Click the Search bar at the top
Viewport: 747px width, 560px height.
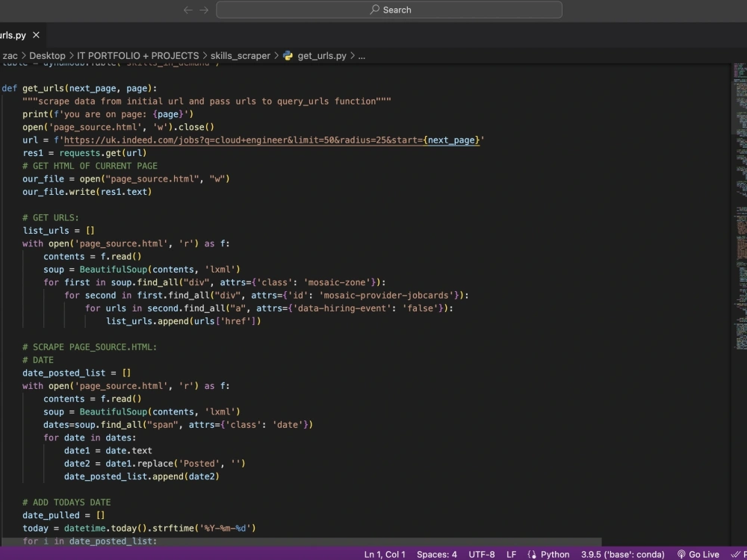click(x=388, y=10)
